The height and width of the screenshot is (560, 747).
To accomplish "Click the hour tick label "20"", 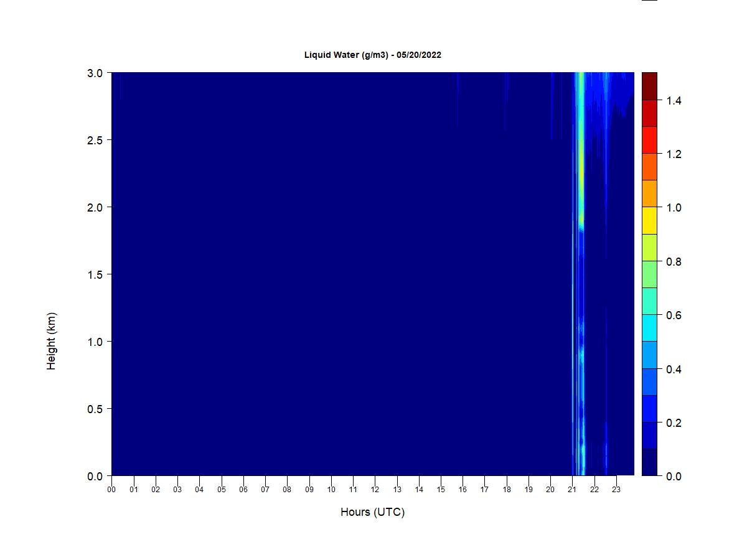I will coord(550,490).
